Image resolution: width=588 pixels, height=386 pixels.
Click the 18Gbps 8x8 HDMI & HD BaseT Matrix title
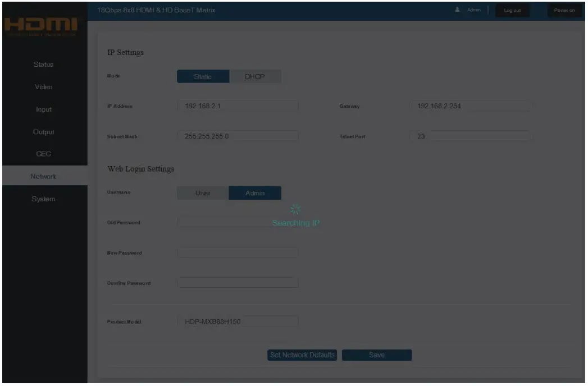pos(156,10)
